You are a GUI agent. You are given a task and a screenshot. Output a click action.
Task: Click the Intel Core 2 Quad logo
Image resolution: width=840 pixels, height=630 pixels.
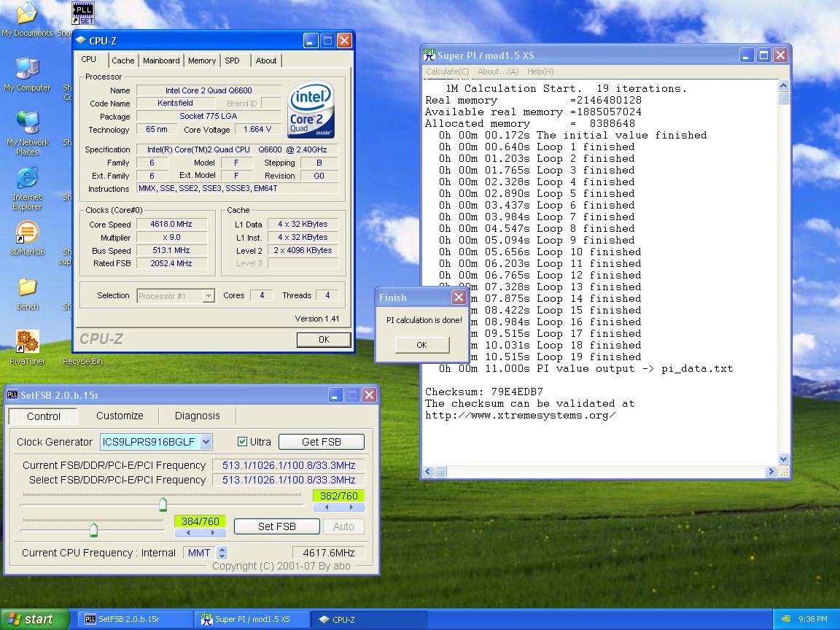click(311, 110)
